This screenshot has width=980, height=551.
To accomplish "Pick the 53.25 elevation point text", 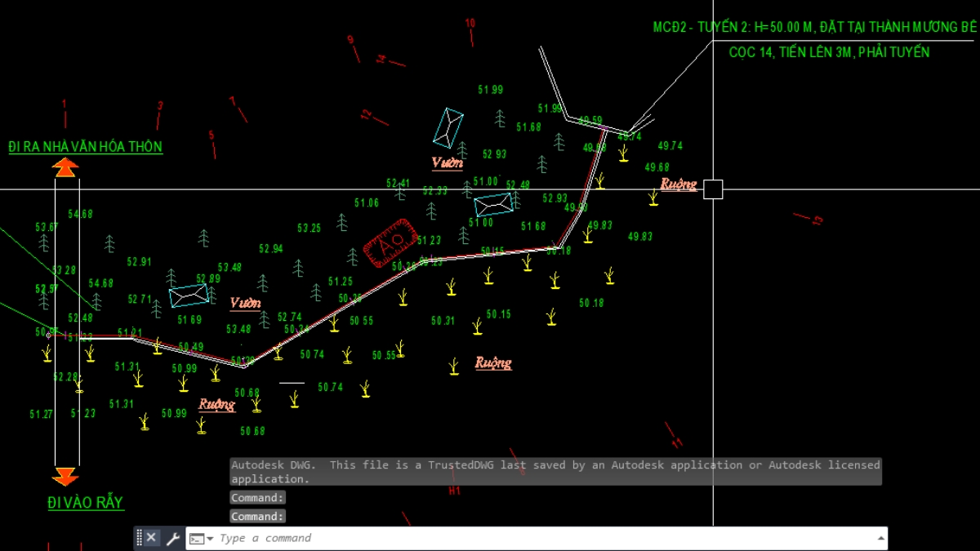I will [309, 229].
